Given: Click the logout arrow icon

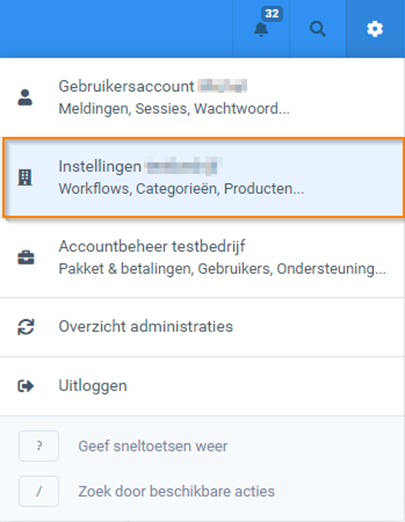Looking at the screenshot, I should click(x=26, y=386).
